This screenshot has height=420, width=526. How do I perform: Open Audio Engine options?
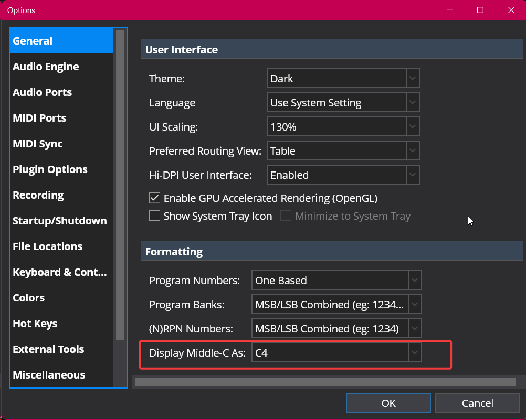click(x=61, y=67)
